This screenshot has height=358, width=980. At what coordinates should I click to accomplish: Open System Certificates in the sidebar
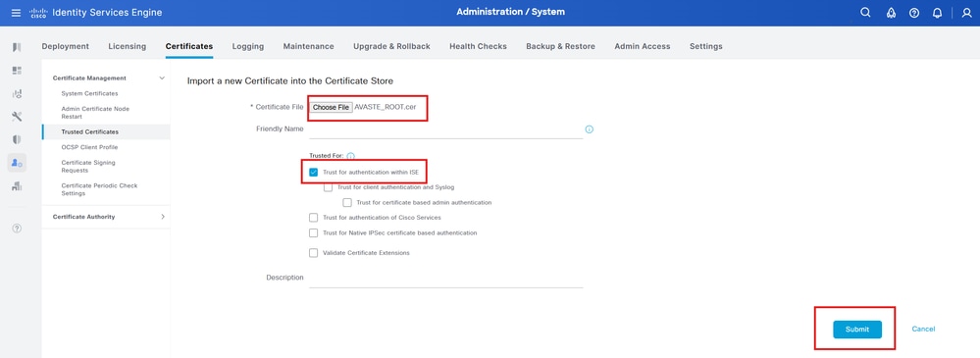[x=89, y=93]
